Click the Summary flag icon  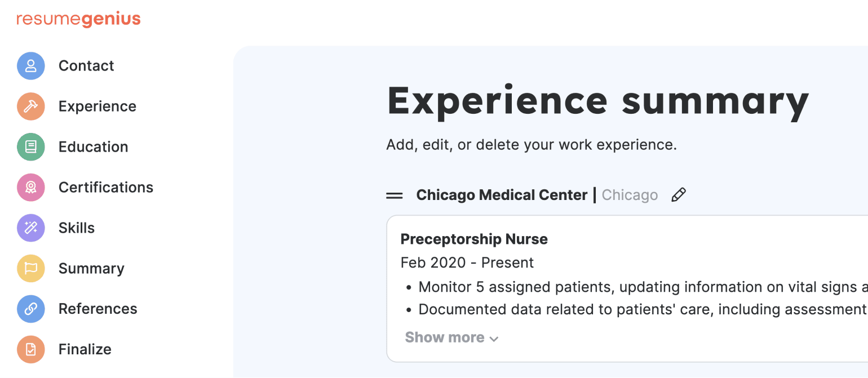coord(30,268)
